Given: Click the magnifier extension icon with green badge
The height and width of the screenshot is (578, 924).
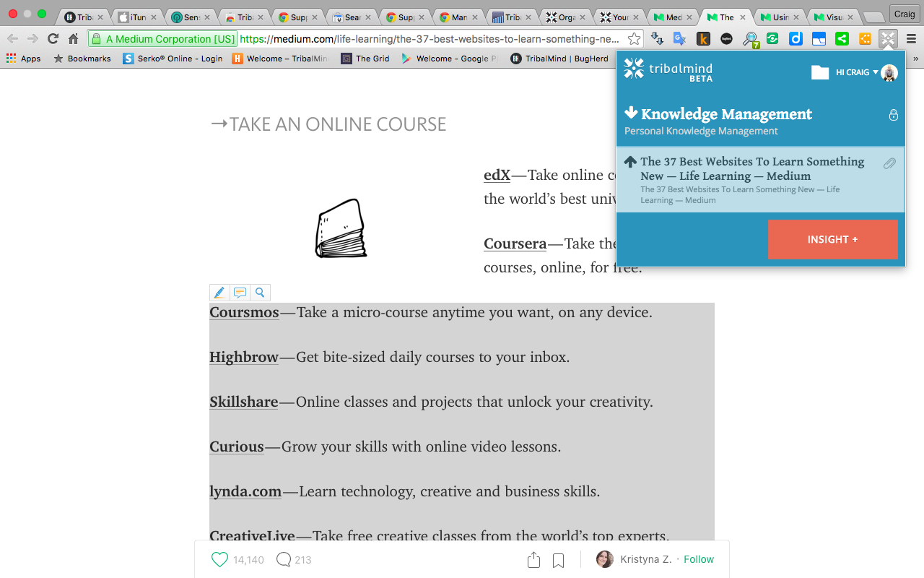Looking at the screenshot, I should tap(750, 40).
